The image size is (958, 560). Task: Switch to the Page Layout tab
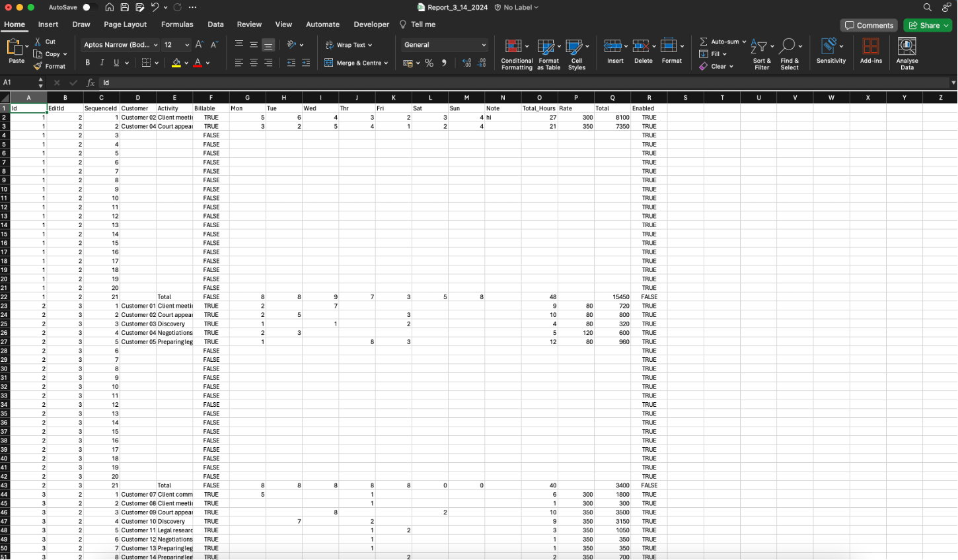125,24
